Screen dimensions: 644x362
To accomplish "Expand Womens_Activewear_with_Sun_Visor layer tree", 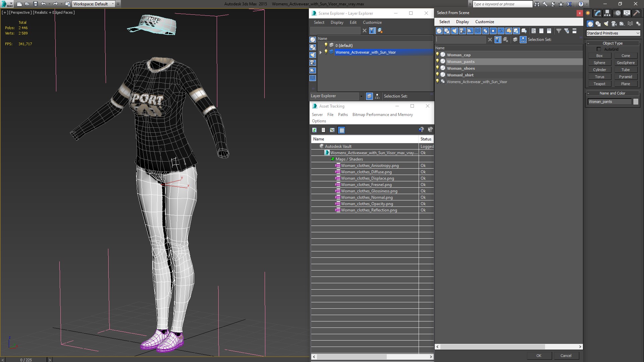I will 321,52.
